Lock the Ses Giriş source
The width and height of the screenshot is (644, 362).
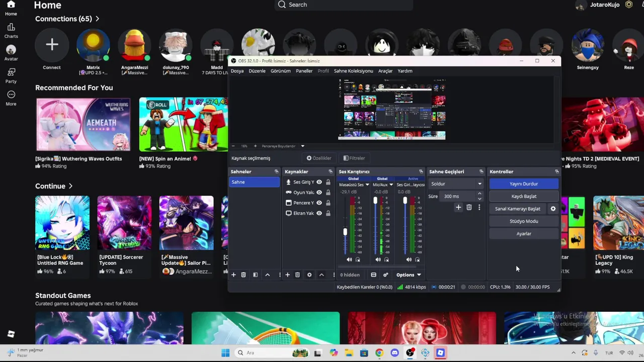tap(328, 182)
